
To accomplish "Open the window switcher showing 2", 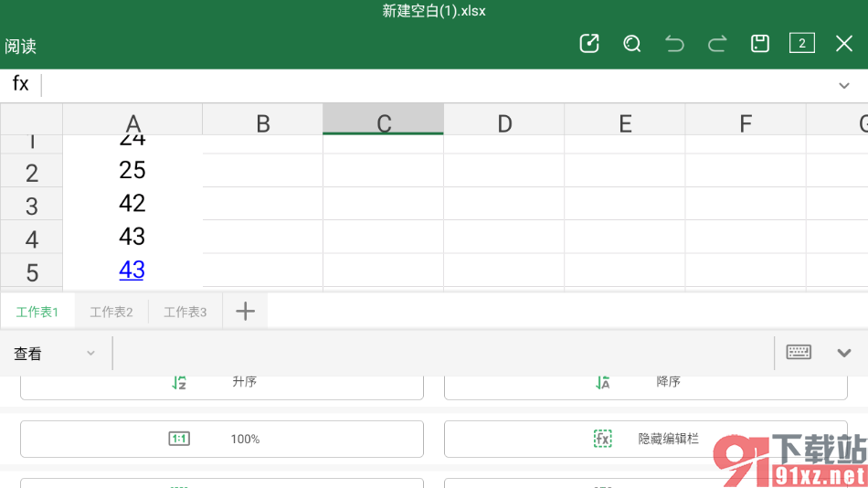I will [x=801, y=44].
